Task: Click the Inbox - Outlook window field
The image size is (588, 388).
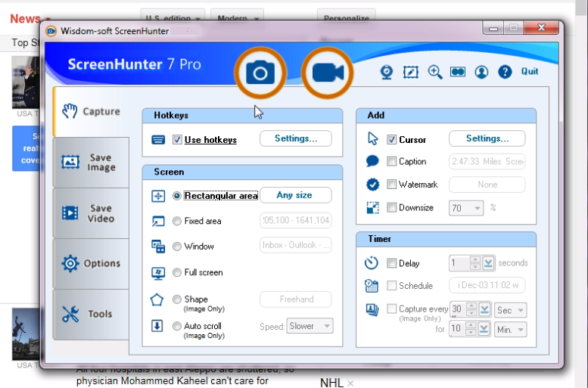Action: (295, 245)
